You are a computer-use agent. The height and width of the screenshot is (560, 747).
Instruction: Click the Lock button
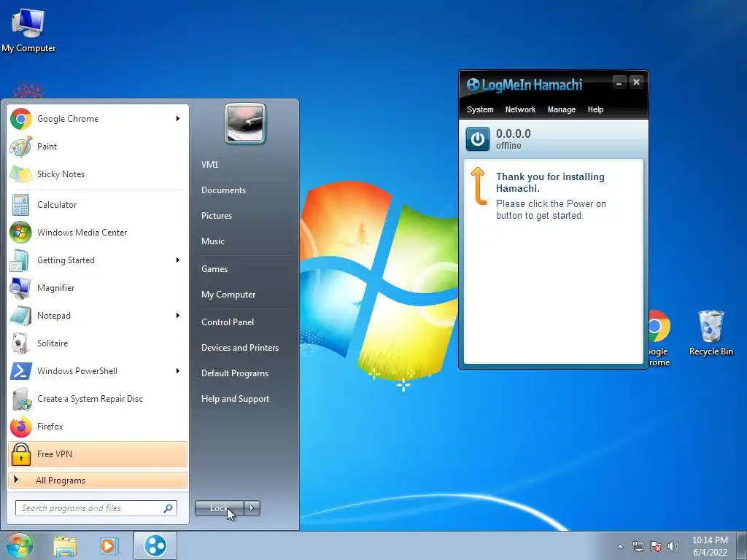tap(219, 508)
